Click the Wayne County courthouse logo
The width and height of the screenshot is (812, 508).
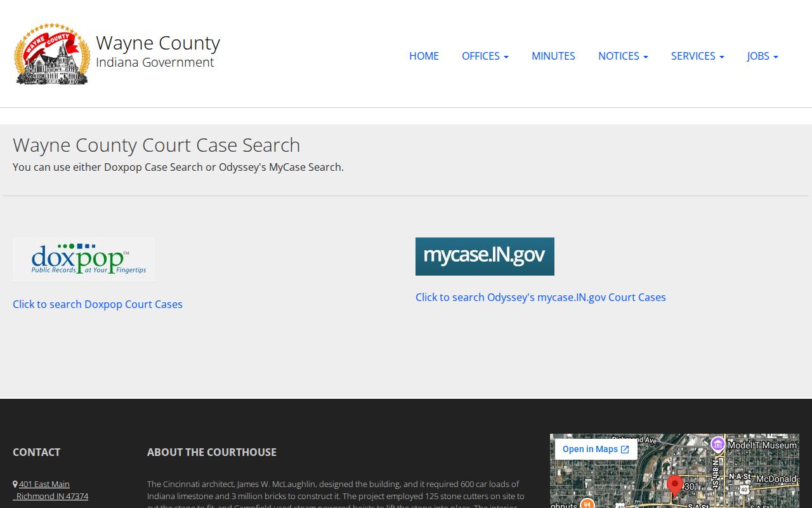pyautogui.click(x=52, y=54)
